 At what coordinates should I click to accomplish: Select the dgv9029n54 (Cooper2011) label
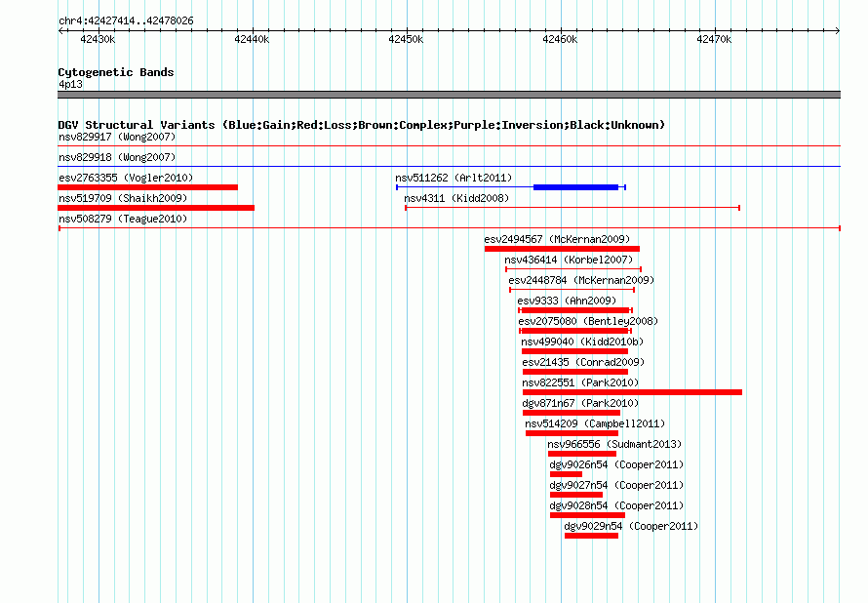631,526
